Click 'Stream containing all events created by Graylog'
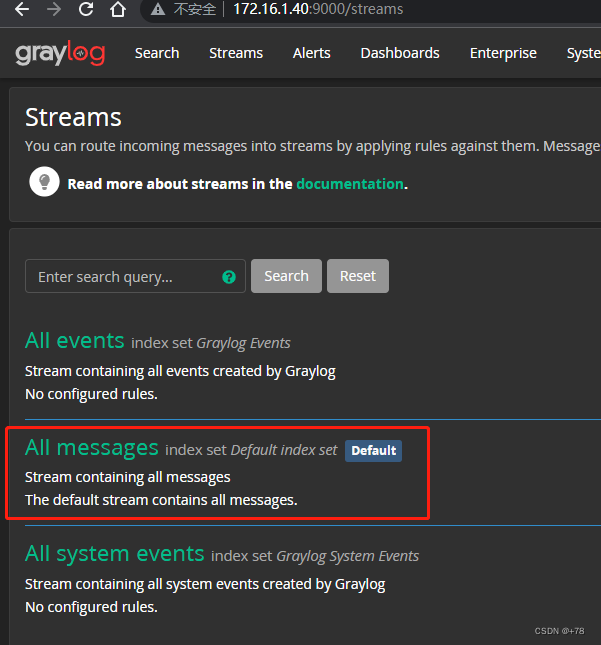Image resolution: width=601 pixels, height=645 pixels. tap(180, 371)
